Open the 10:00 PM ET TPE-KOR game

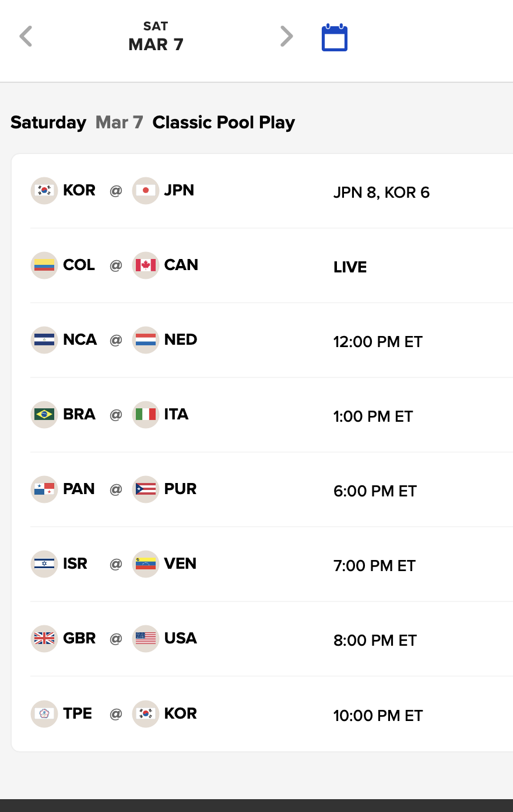[x=378, y=716]
